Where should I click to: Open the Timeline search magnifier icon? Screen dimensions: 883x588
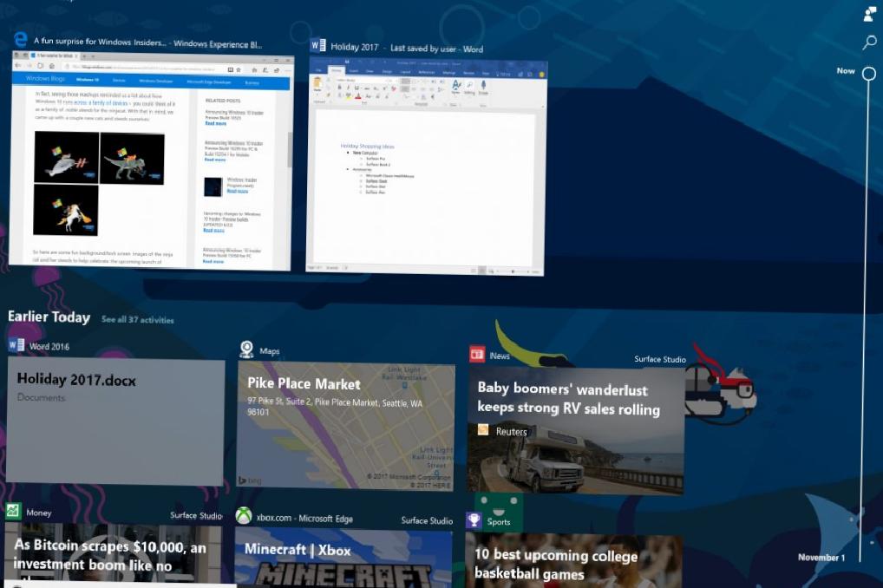coord(869,42)
